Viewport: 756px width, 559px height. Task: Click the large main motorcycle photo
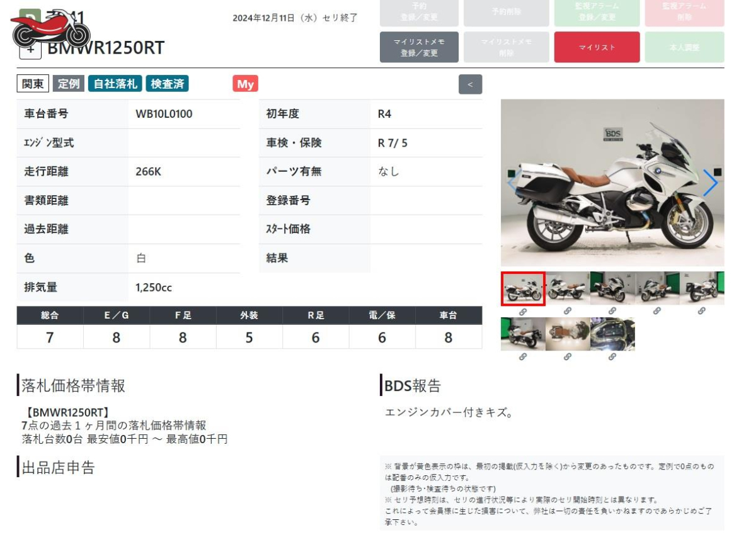pyautogui.click(x=612, y=183)
